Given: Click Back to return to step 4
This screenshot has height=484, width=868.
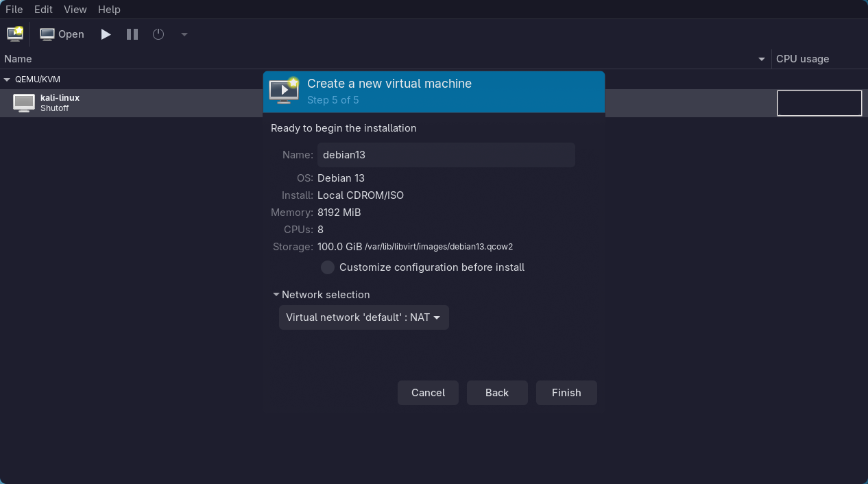Looking at the screenshot, I should pyautogui.click(x=497, y=392).
